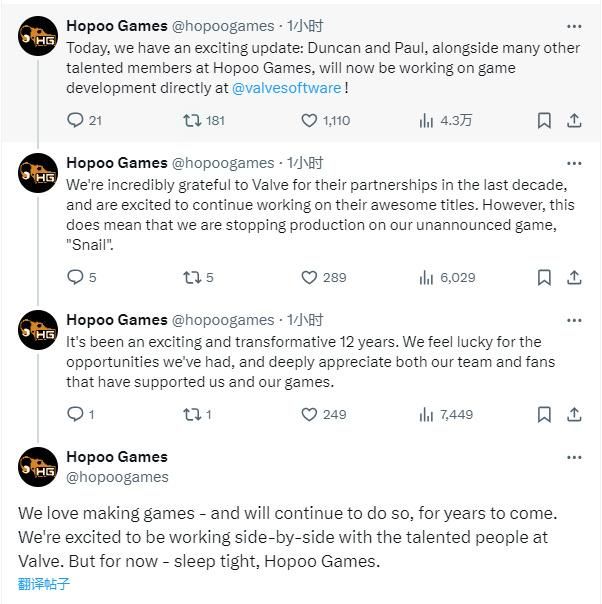602x604 pixels.
Task: Share the first tweet
Action: 574,120
